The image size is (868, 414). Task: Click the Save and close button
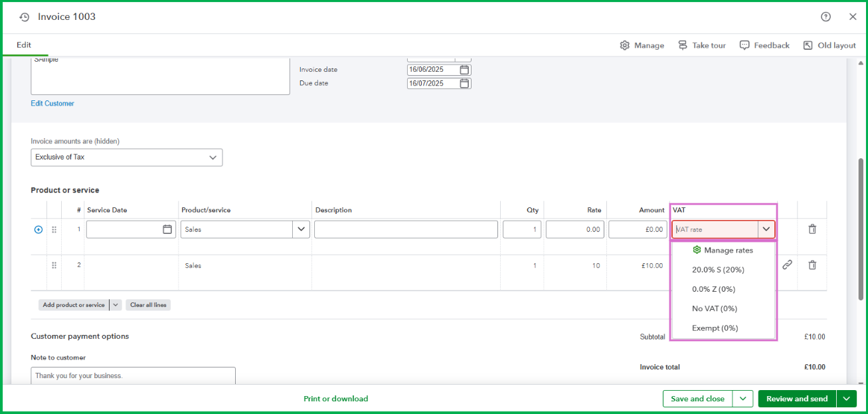(697, 399)
